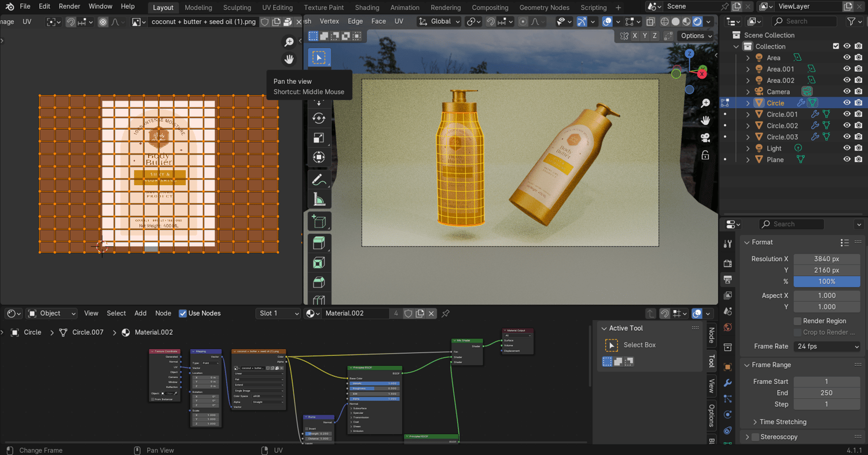Click the camera view icon in viewport

tap(705, 138)
